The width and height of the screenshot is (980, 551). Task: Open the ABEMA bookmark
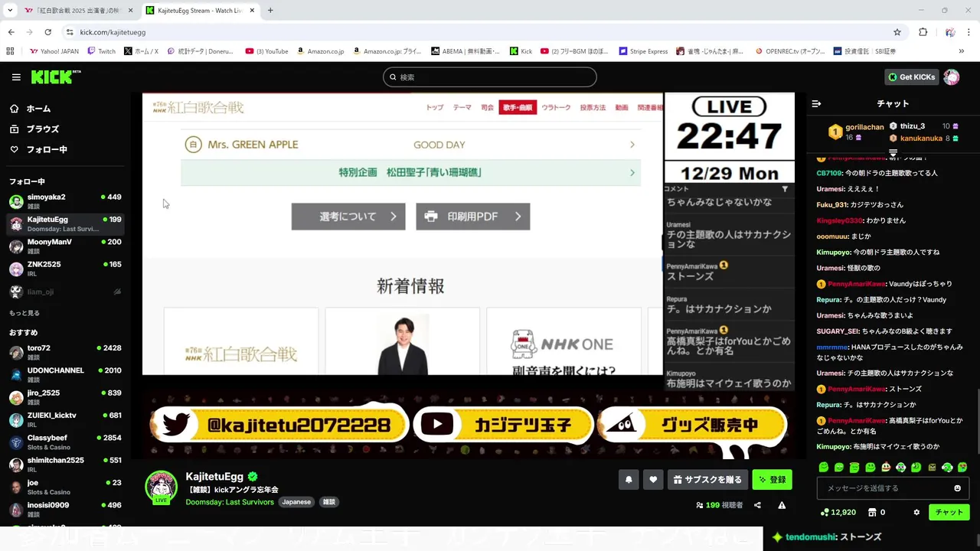[x=465, y=51]
